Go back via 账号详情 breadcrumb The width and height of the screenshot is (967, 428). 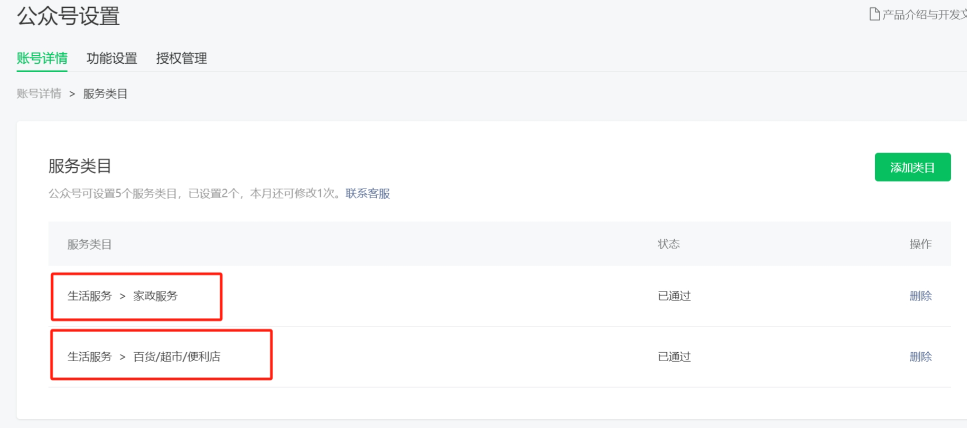coord(39,94)
